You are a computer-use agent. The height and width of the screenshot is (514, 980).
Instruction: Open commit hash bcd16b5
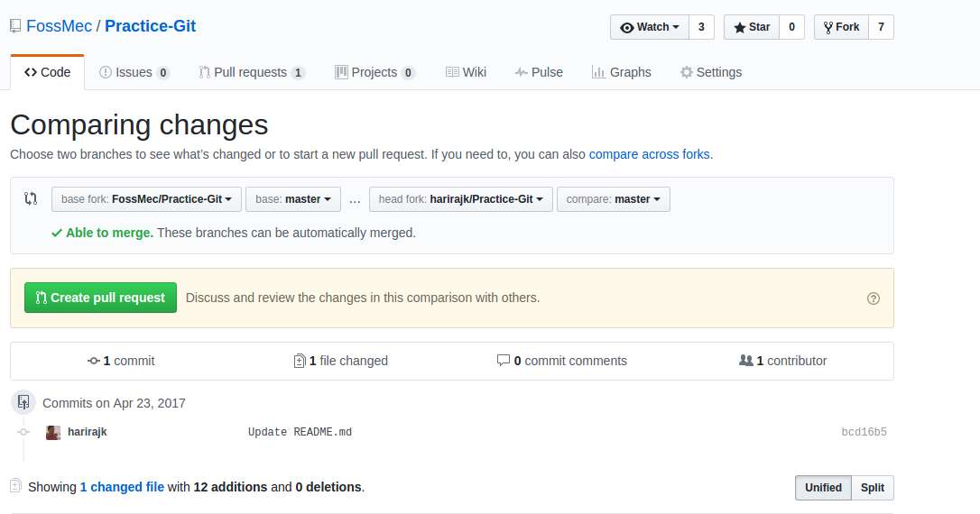[x=864, y=432]
